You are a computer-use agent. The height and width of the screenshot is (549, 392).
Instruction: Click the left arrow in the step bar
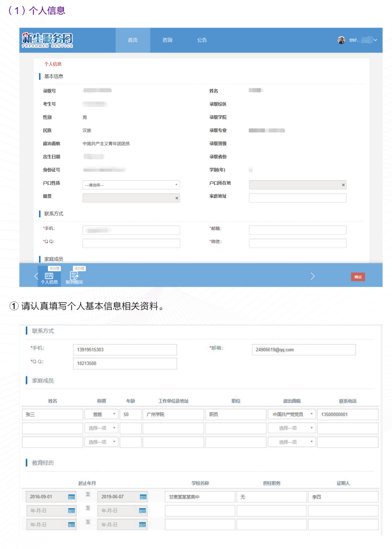37,276
